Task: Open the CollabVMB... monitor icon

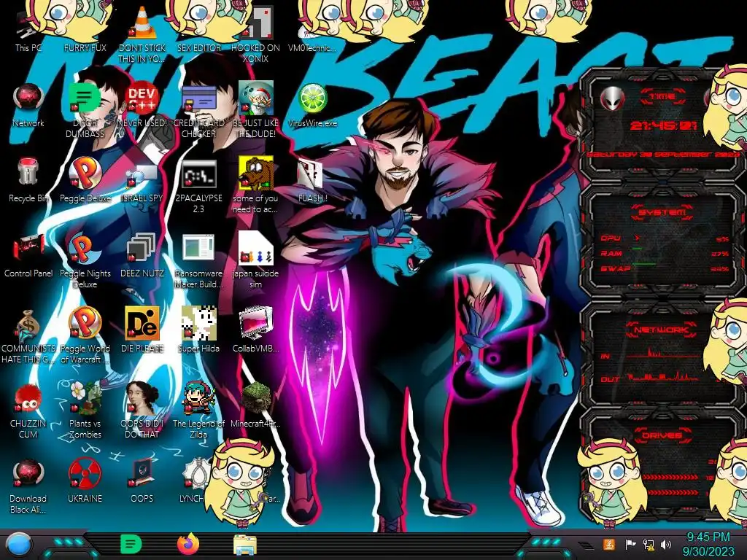Action: pyautogui.click(x=256, y=330)
